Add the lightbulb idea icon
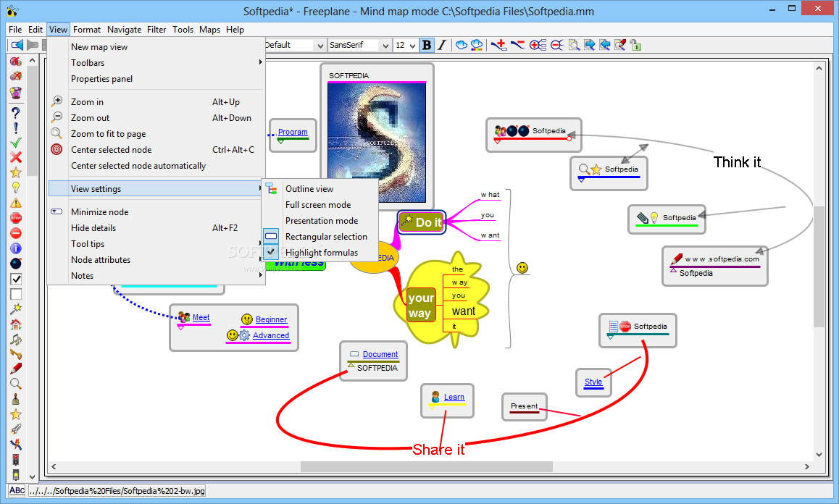This screenshot has width=839, height=504. (x=16, y=188)
